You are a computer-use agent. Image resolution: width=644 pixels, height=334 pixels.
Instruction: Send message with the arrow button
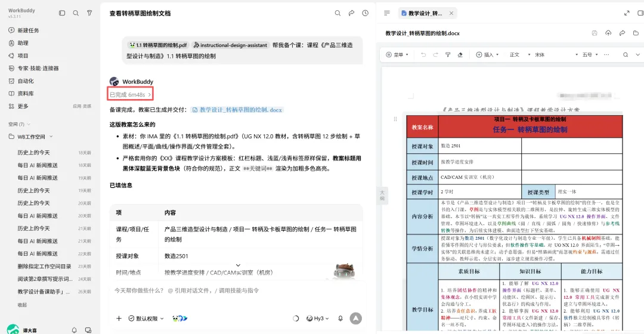point(355,318)
